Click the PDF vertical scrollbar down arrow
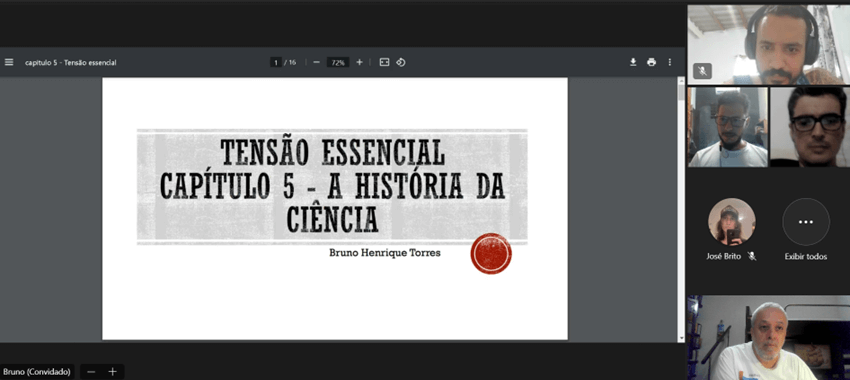 [681, 338]
